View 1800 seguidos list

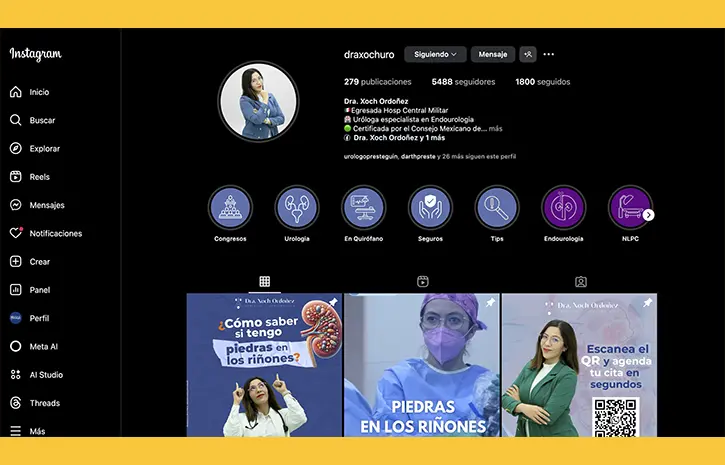[x=543, y=82]
